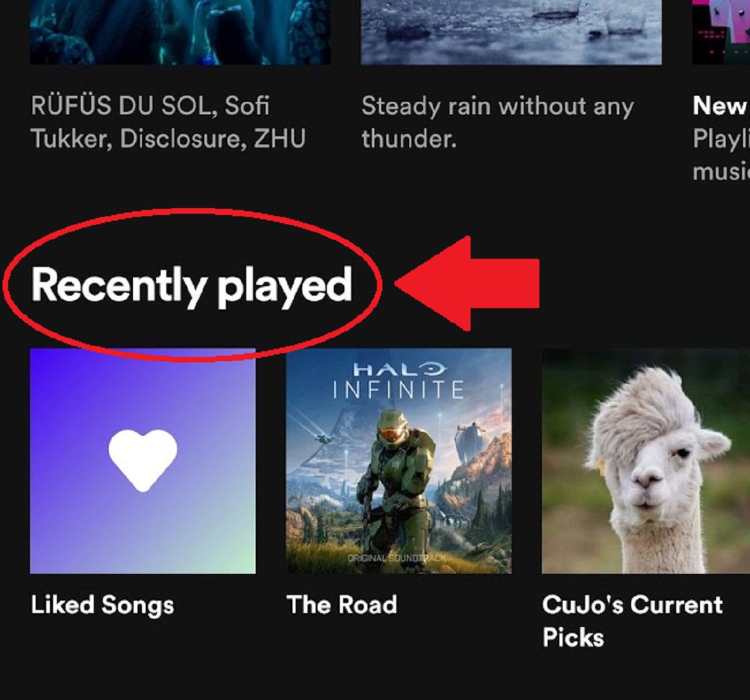Tap the white heart icon
750x700 pixels.
tap(142, 460)
